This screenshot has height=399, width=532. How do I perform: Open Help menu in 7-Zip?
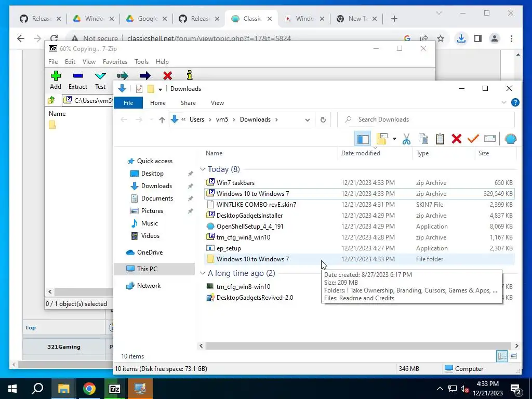click(x=162, y=62)
